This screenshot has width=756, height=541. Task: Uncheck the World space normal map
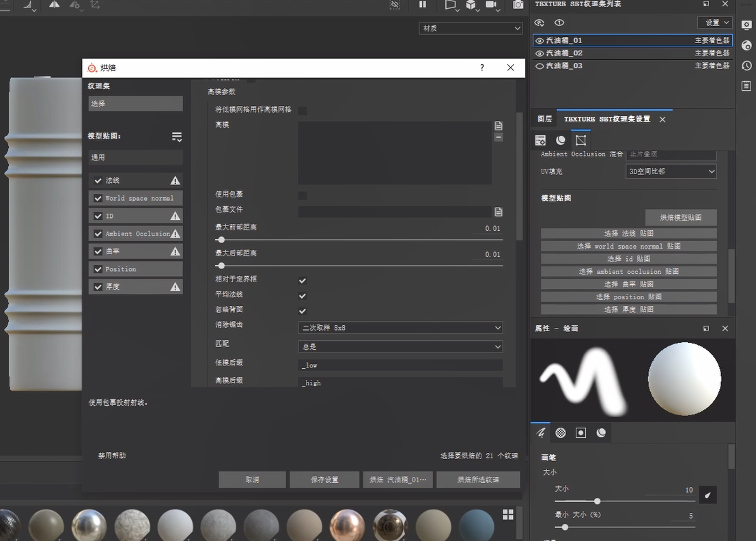tap(98, 198)
